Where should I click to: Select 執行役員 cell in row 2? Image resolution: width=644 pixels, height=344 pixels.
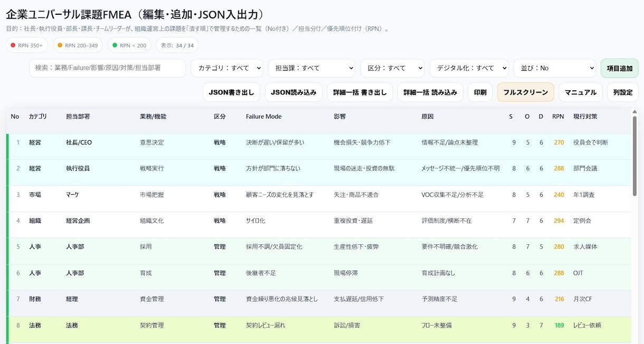(x=78, y=168)
